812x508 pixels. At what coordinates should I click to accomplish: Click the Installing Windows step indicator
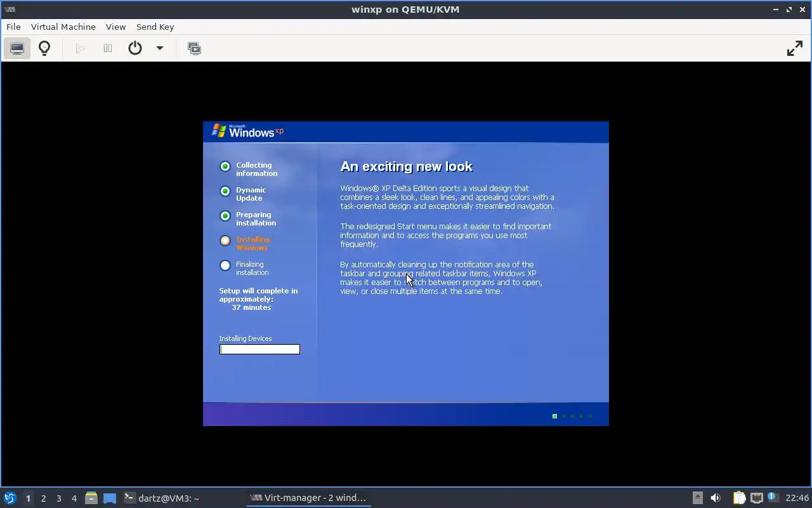[x=225, y=241]
